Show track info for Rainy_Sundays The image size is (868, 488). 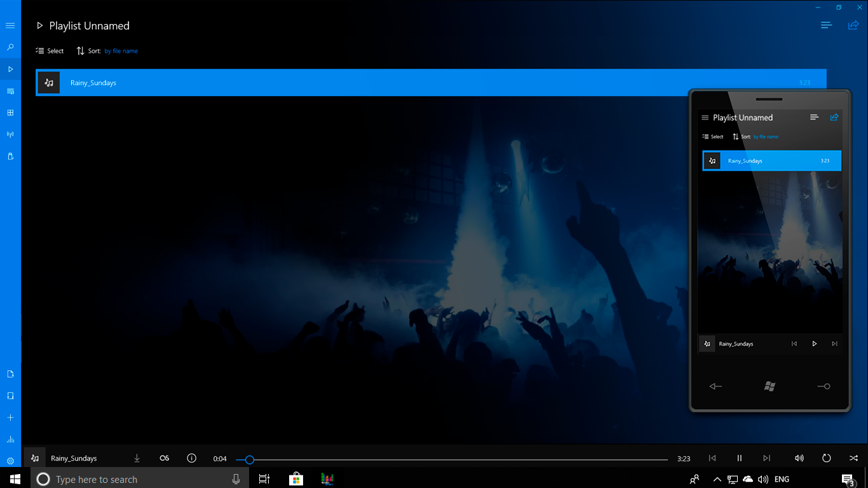click(191, 457)
